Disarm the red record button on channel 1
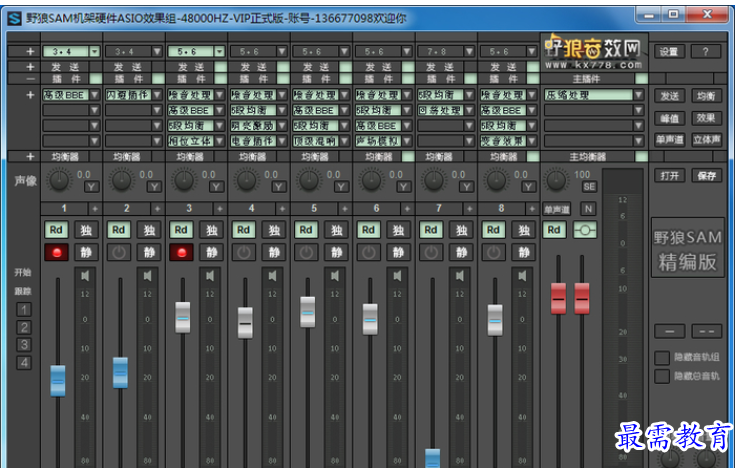This screenshot has width=739, height=468. (56, 252)
